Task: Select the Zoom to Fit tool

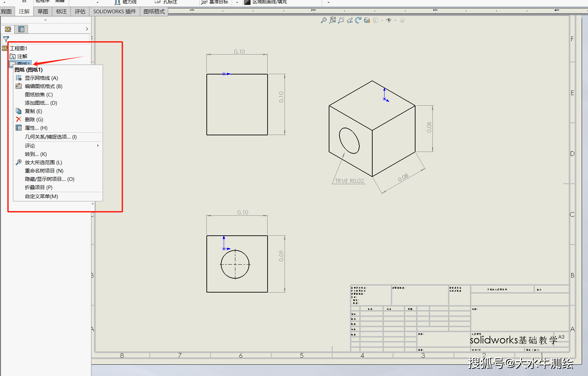Action: (x=332, y=20)
